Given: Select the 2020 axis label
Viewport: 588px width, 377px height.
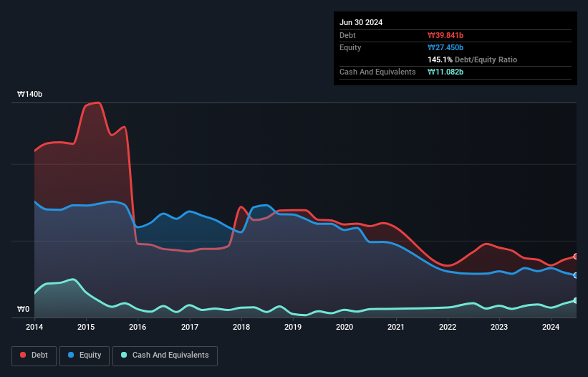Looking at the screenshot, I should tap(344, 327).
